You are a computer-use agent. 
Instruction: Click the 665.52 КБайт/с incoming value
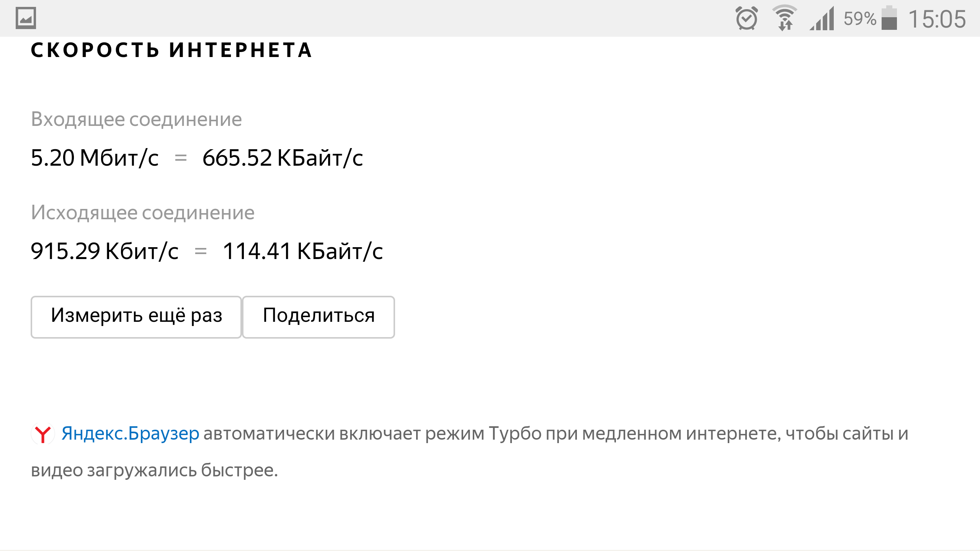[283, 158]
